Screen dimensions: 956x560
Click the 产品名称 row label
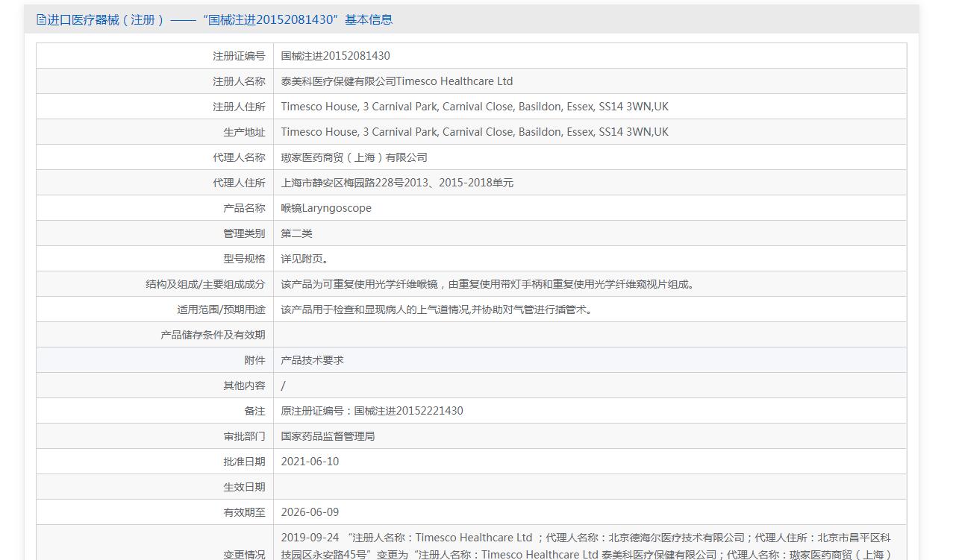coord(244,208)
